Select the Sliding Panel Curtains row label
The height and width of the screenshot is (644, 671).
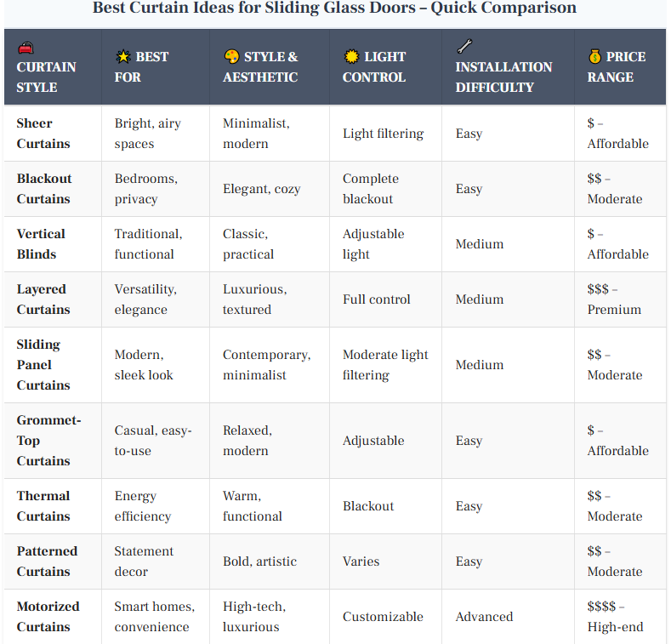43,365
